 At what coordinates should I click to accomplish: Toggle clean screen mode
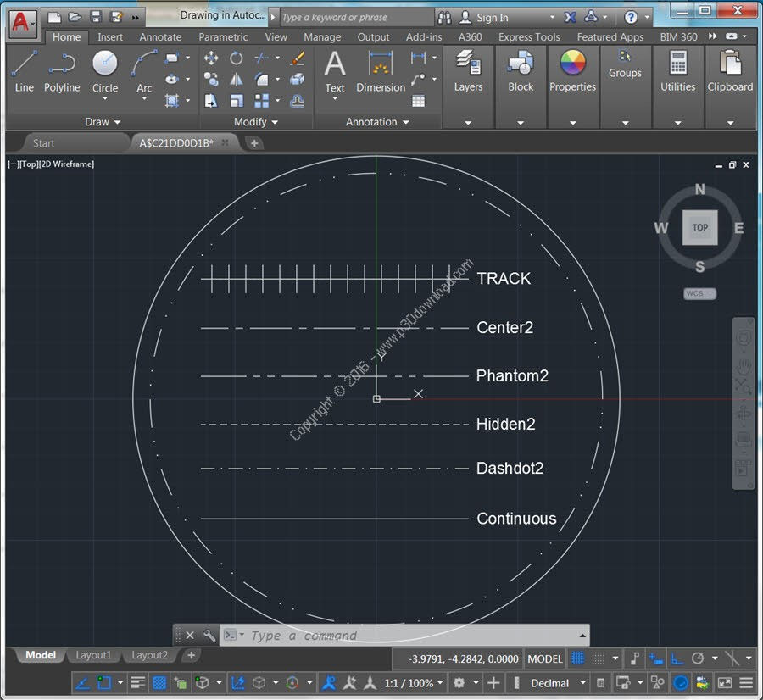[x=725, y=683]
